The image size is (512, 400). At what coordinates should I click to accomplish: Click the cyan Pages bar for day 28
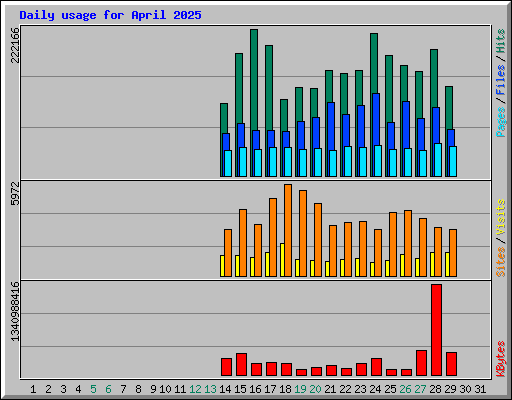(438, 160)
